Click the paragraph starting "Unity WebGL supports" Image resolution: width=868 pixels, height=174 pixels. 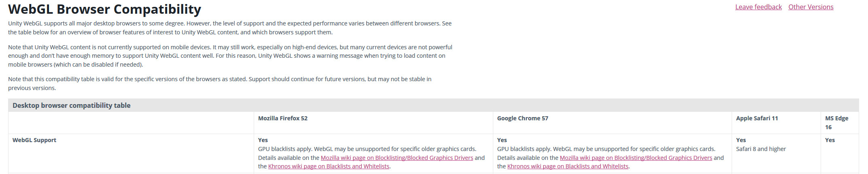pos(230,28)
